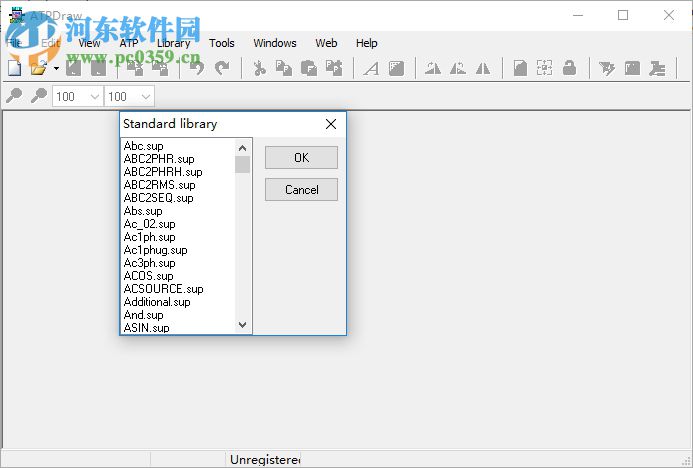693x468 pixels.
Task: Copy the selected objects
Action: tap(284, 68)
